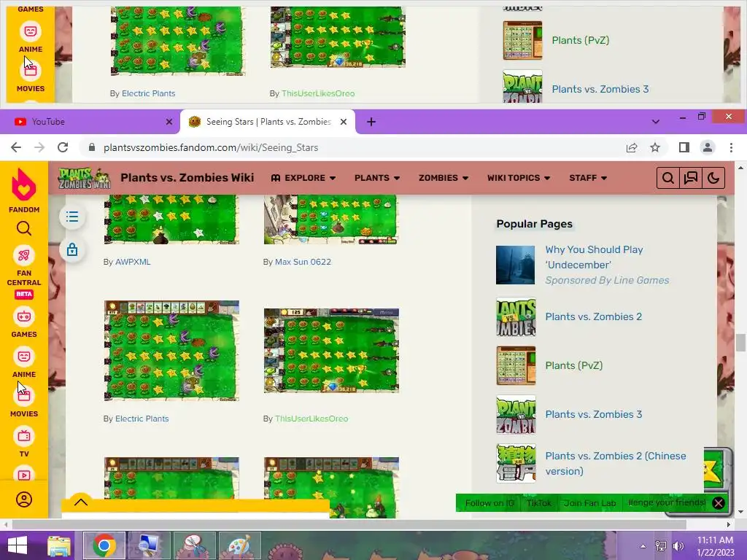The image size is (747, 560).
Task: Click the vertical page scrollbar thumb
Action: coord(740,343)
